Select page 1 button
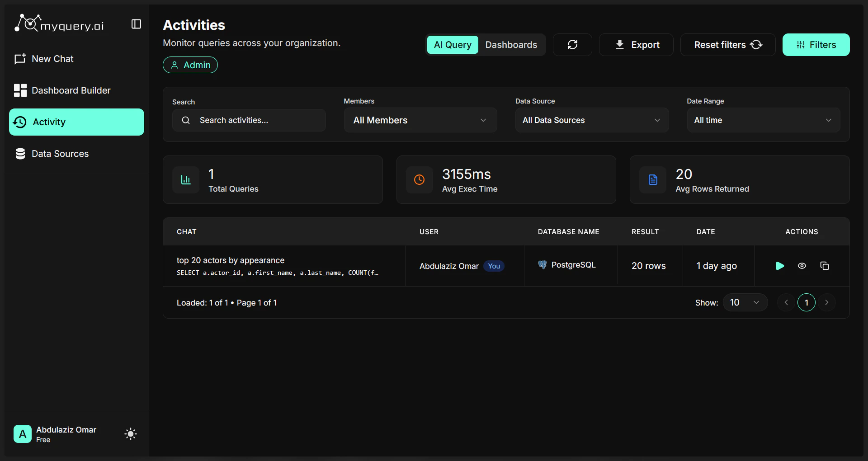 [x=807, y=302]
